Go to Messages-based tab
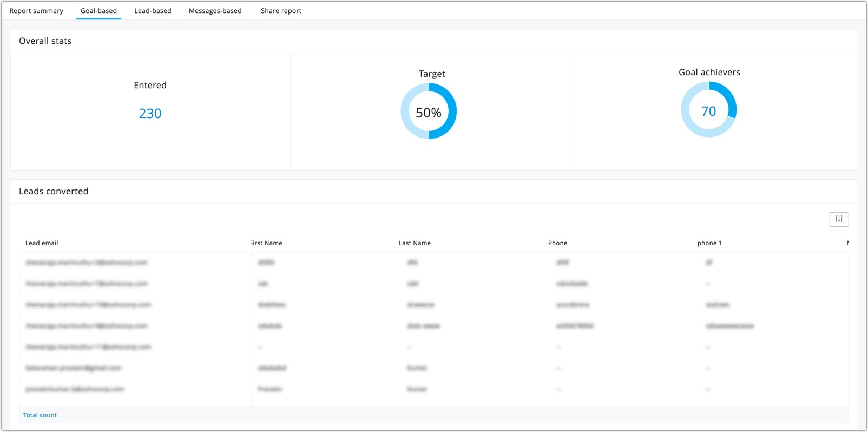The image size is (868, 432). point(215,11)
